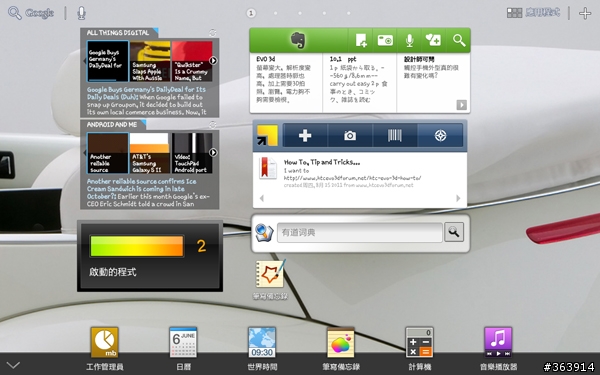Select Google Buys Germany's DailyDeal thumbnail
The height and width of the screenshot is (375, 600).
pos(108,61)
